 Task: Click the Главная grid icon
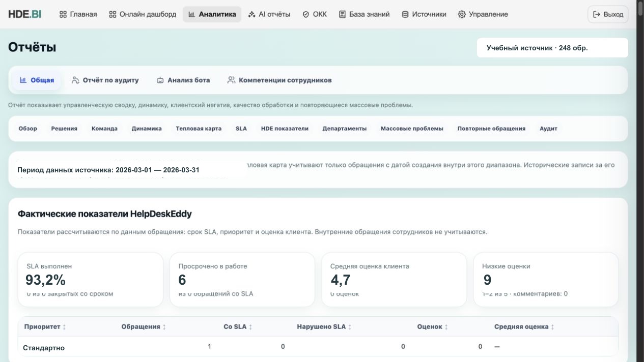[x=63, y=14]
